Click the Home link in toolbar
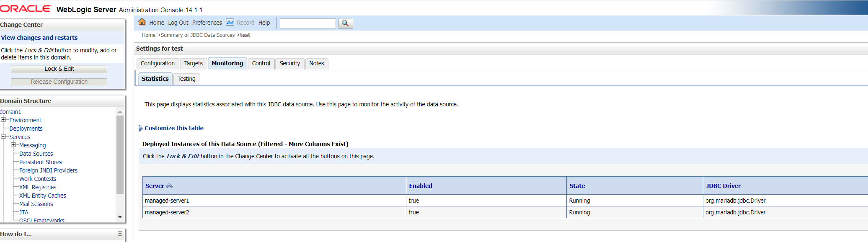The width and height of the screenshot is (868, 242). click(157, 23)
